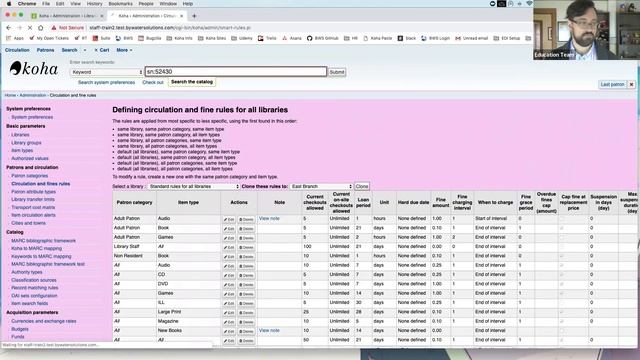Open the Udemy bookmarks folder
The image size is (640, 360).
[242, 38]
